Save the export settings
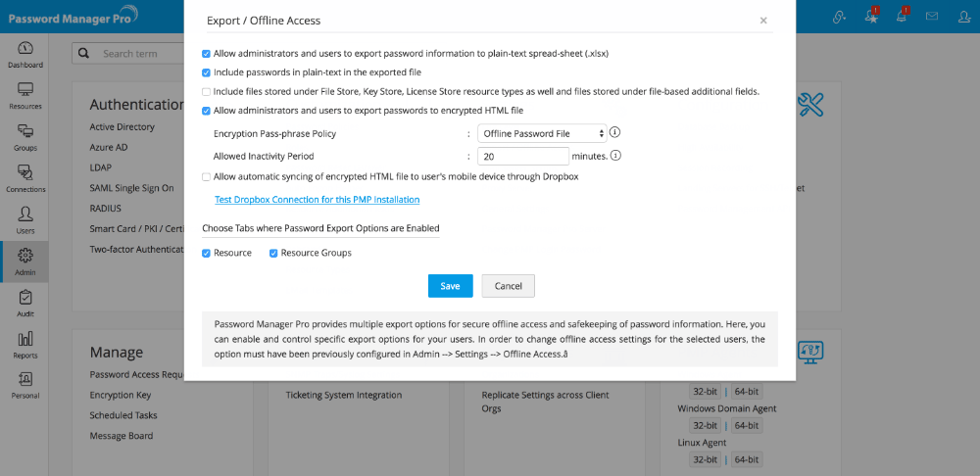This screenshot has height=476, width=980. click(x=450, y=286)
